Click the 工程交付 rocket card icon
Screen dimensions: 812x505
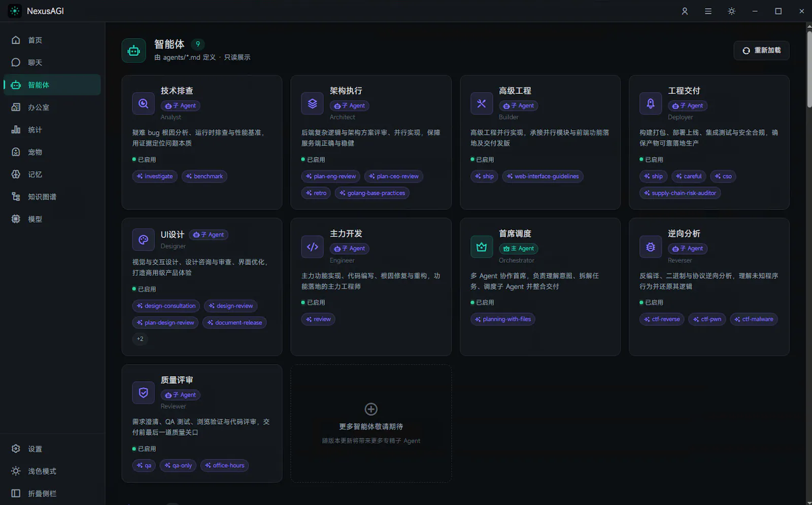pos(651,103)
